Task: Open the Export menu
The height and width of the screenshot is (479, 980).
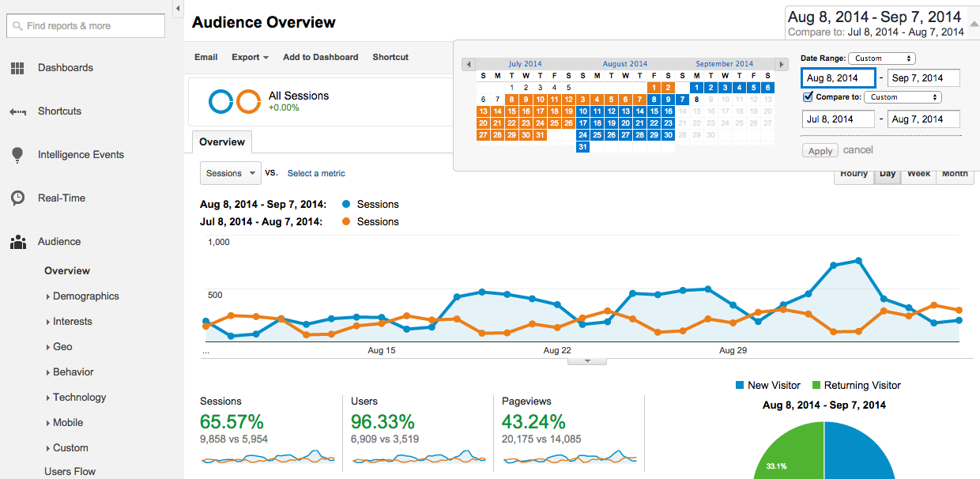Action: (x=250, y=57)
